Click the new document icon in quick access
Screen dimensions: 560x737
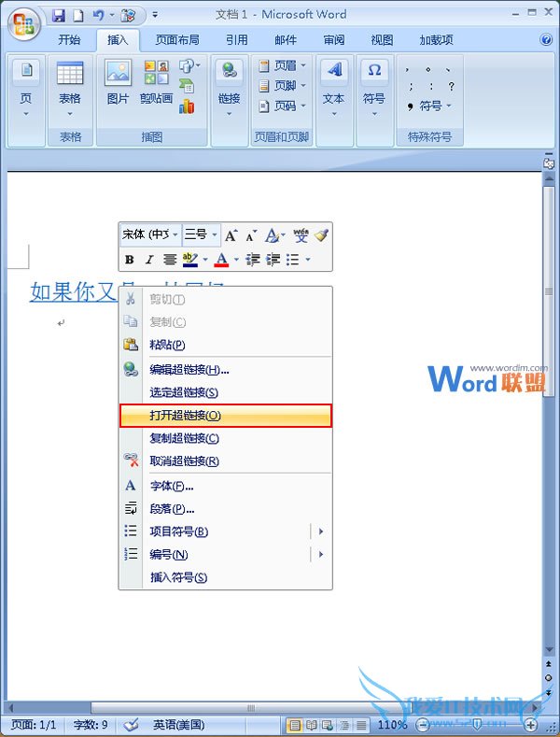pyautogui.click(x=78, y=16)
